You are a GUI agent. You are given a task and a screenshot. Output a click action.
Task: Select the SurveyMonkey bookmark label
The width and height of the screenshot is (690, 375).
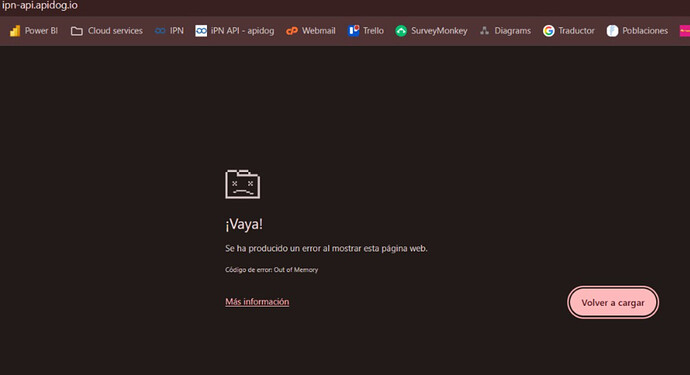tap(439, 31)
